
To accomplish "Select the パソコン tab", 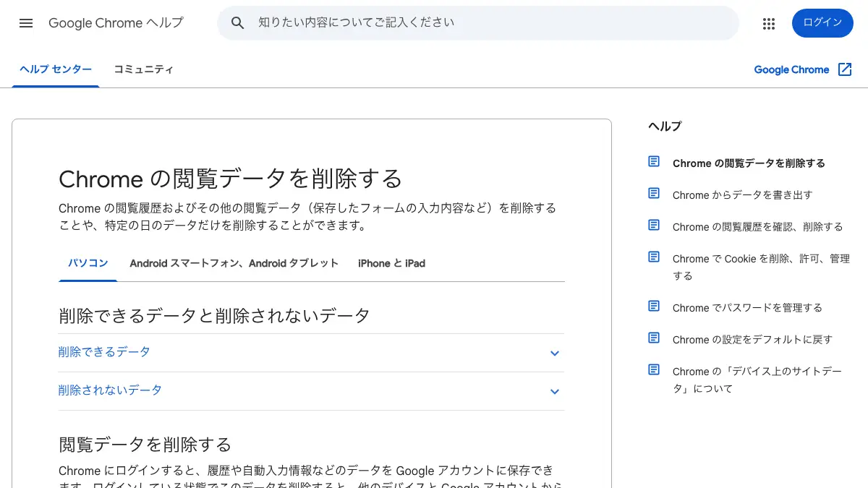I will (x=88, y=263).
